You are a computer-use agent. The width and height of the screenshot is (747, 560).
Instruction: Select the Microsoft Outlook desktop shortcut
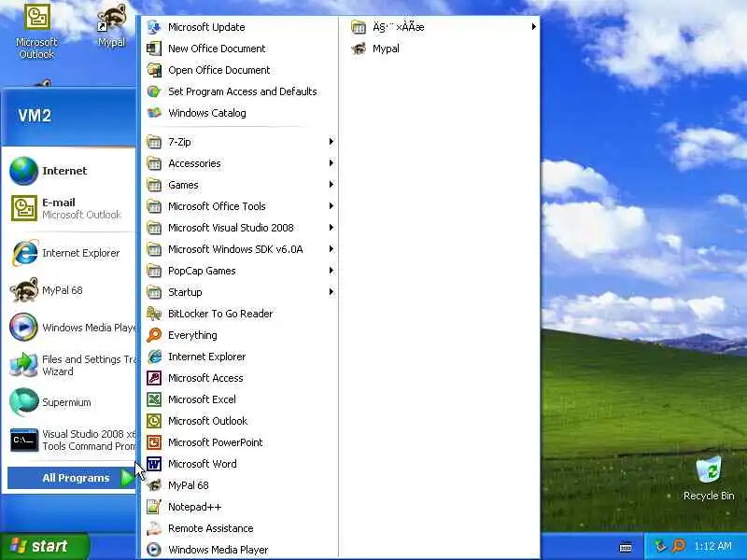pyautogui.click(x=36, y=32)
